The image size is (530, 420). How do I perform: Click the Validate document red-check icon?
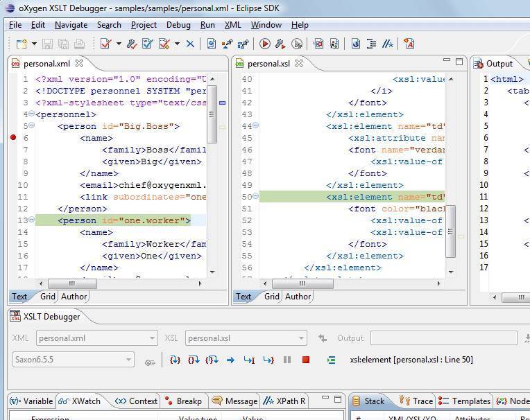pyautogui.click(x=106, y=44)
